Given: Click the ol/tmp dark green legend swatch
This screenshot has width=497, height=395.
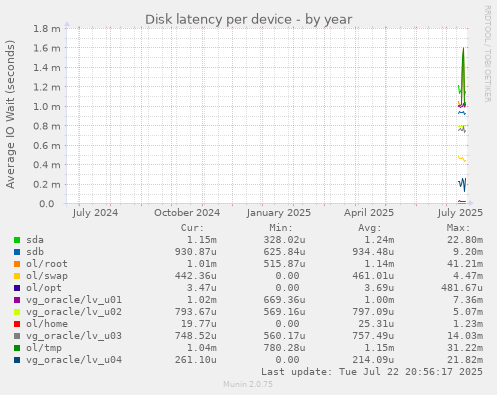Looking at the screenshot, I should (17, 348).
